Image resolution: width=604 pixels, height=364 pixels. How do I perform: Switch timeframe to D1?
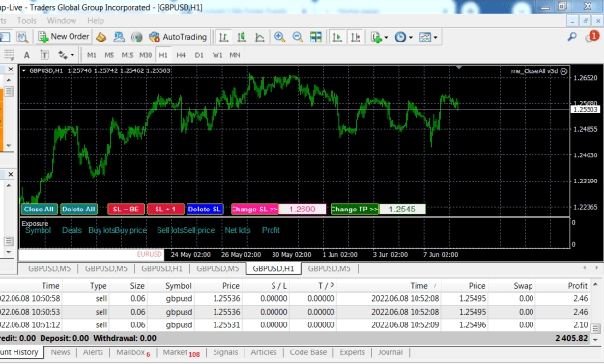(x=199, y=55)
